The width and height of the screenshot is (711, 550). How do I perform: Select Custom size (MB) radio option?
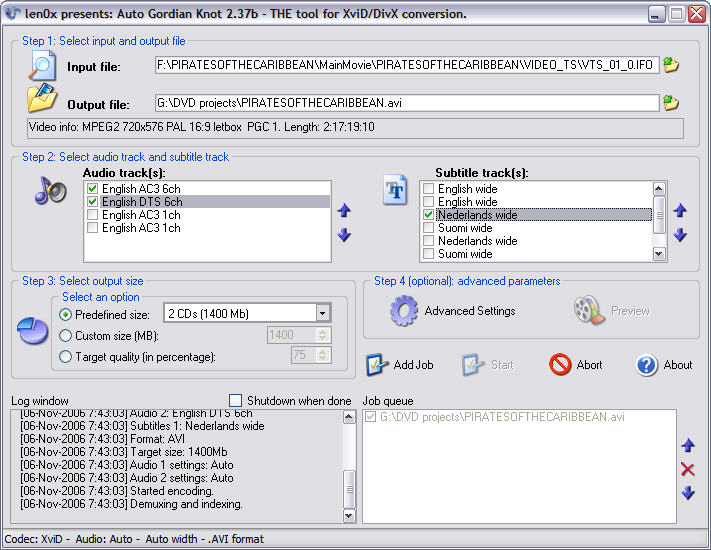(x=66, y=336)
